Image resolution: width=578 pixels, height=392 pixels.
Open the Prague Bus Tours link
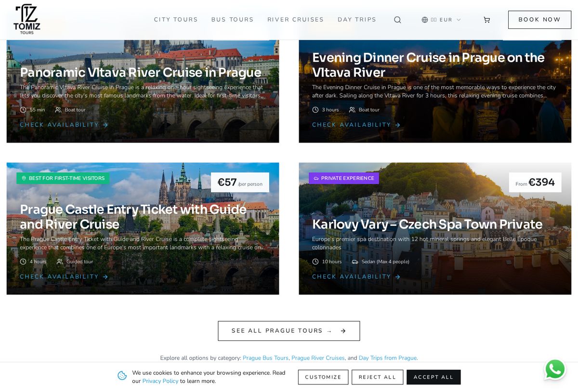(265, 358)
